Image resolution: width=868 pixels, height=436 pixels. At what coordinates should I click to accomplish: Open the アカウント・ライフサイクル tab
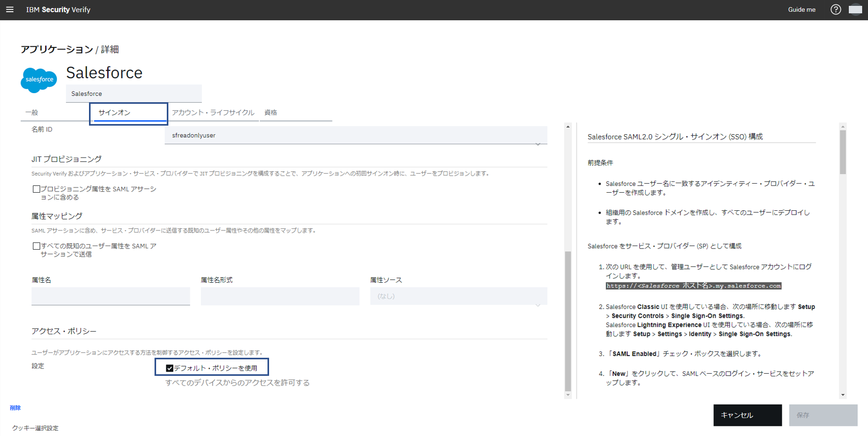(213, 112)
